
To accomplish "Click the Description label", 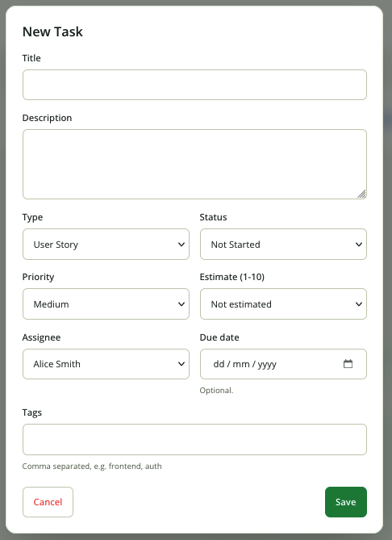I will [47, 118].
